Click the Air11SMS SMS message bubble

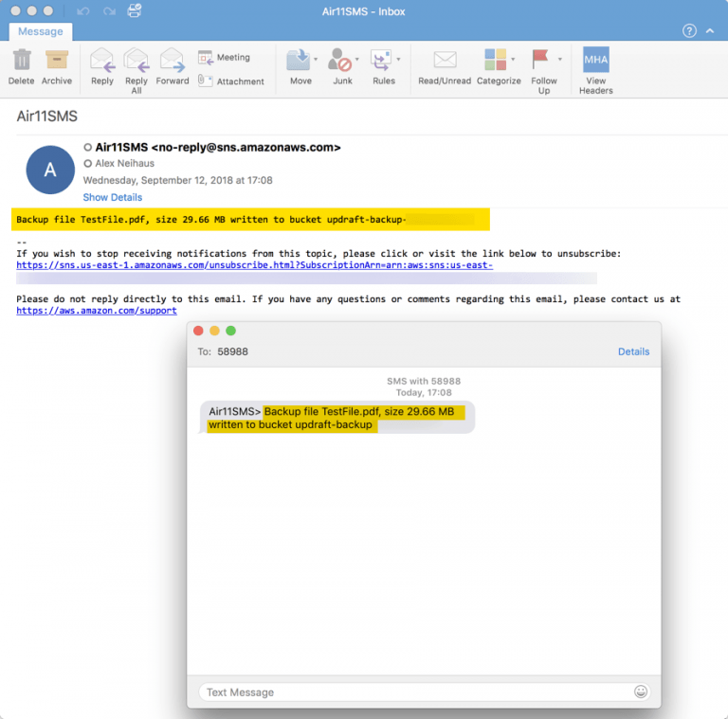[337, 418]
